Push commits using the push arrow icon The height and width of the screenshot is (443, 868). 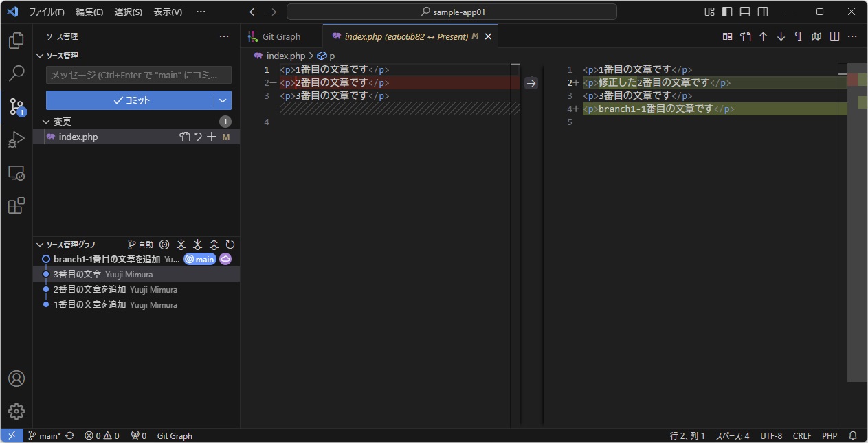pyautogui.click(x=214, y=244)
